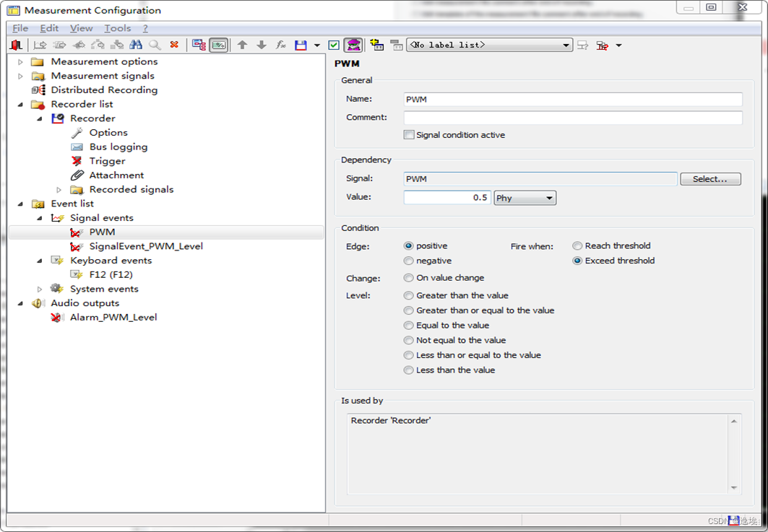Collapse Signal events node

[x=40, y=218]
